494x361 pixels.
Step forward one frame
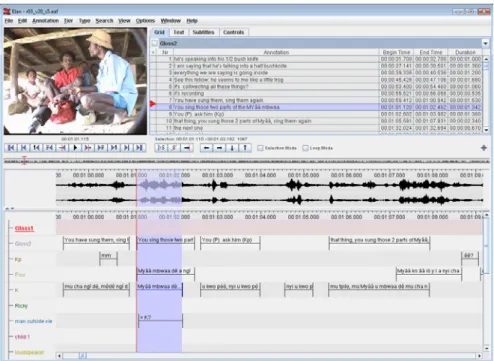tap(101, 148)
